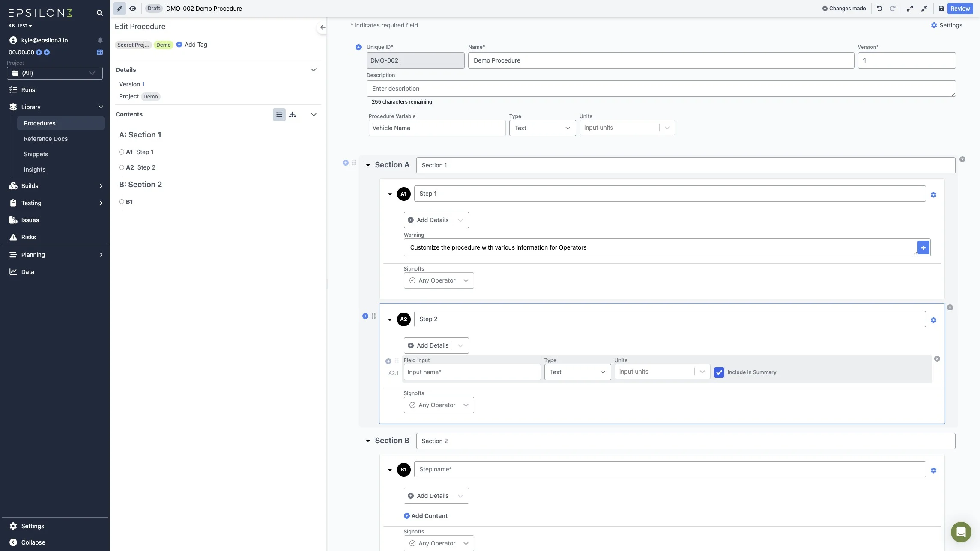Collapse the Contents section chevron
980x551 pixels.
314,115
